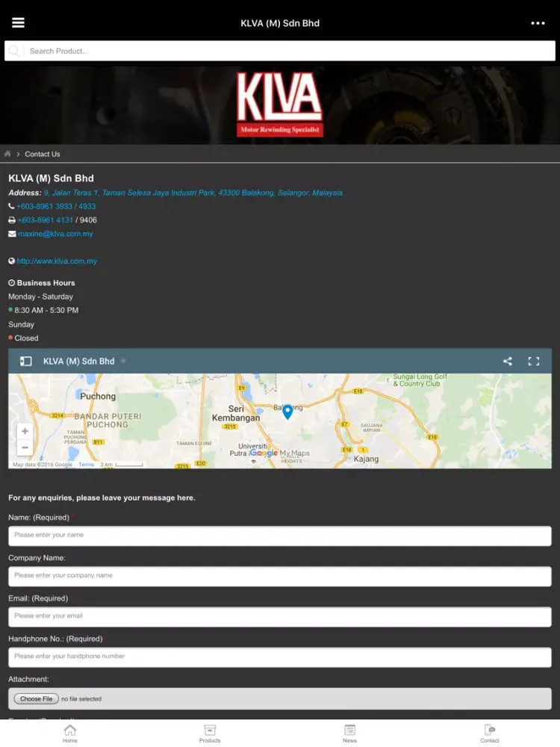Zoom out on the map
The width and height of the screenshot is (560, 747).
click(25, 447)
